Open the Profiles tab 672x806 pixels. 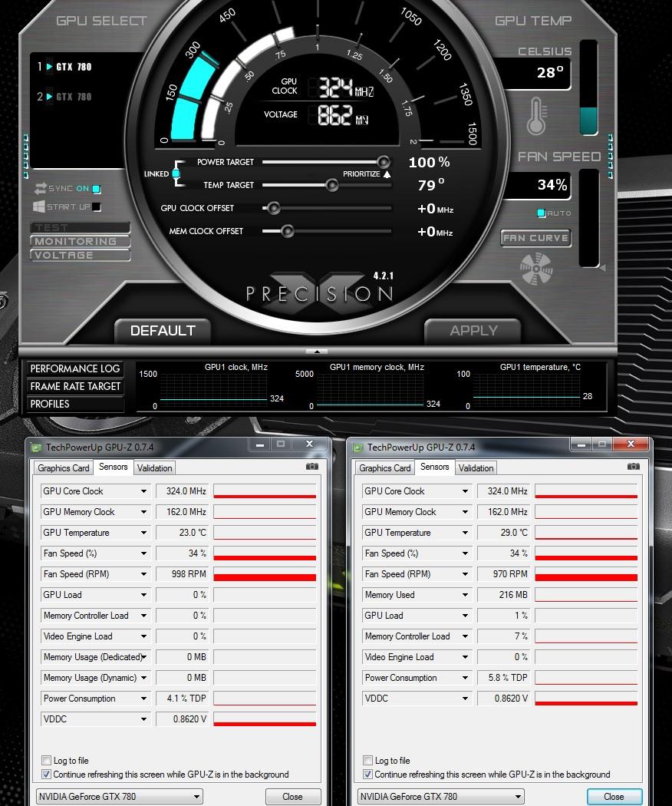pos(75,404)
